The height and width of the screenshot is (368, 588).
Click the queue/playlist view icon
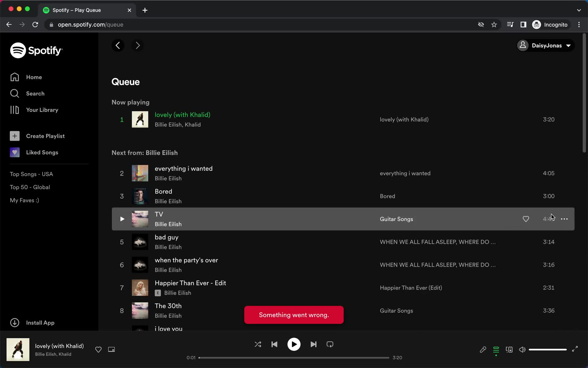[496, 349]
